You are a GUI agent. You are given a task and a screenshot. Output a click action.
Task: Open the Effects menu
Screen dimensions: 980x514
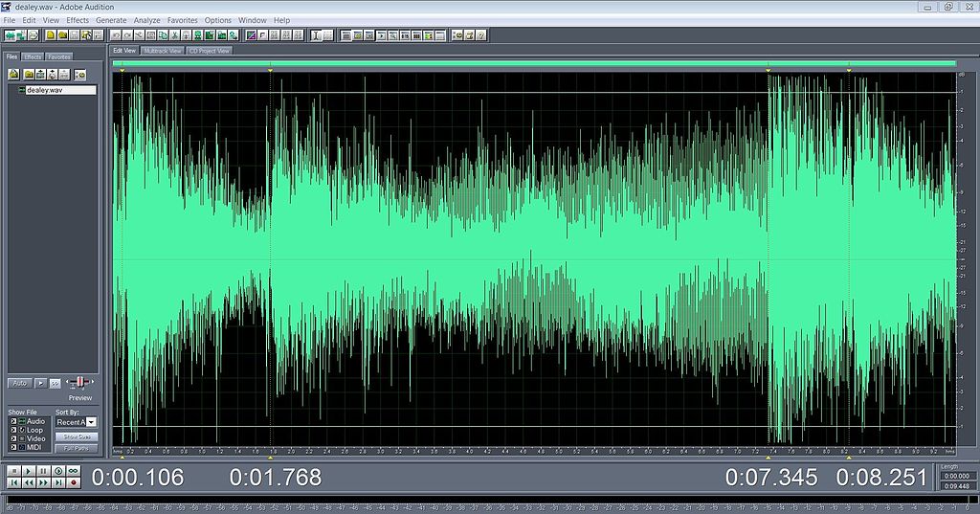click(78, 20)
